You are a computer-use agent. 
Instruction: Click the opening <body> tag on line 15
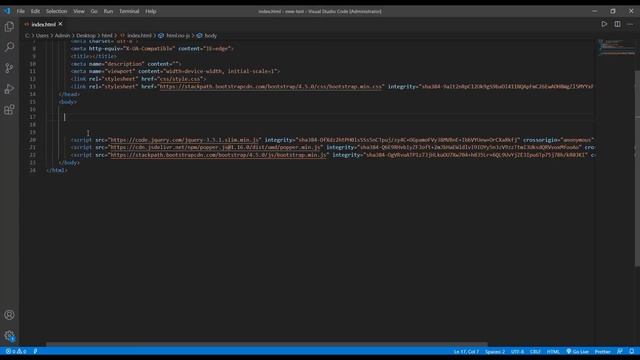pos(68,102)
